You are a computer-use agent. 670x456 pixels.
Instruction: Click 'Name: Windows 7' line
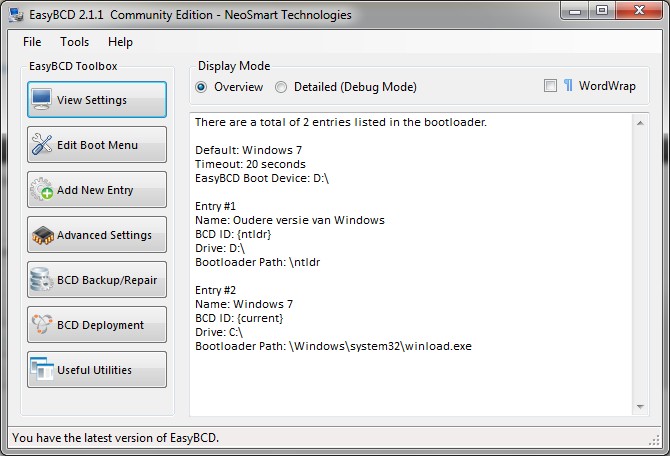(x=244, y=304)
